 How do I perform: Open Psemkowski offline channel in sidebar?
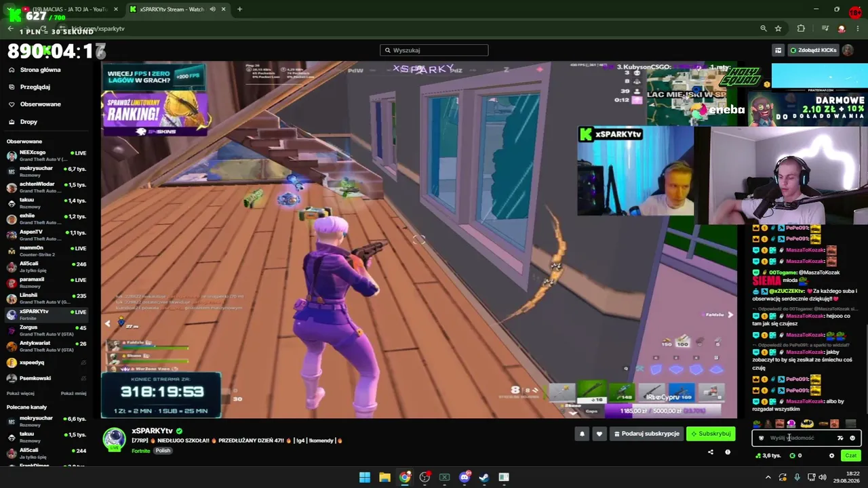pos(46,378)
